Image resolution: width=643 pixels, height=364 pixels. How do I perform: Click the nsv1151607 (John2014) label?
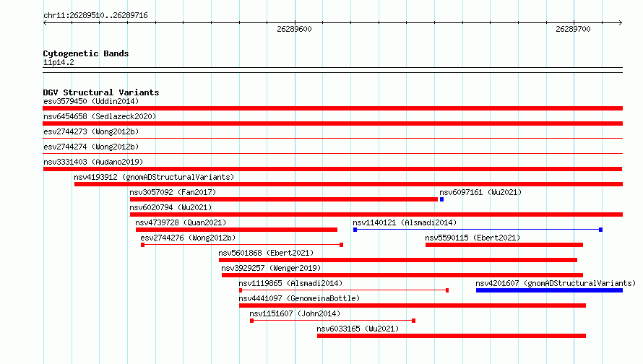coord(295,313)
